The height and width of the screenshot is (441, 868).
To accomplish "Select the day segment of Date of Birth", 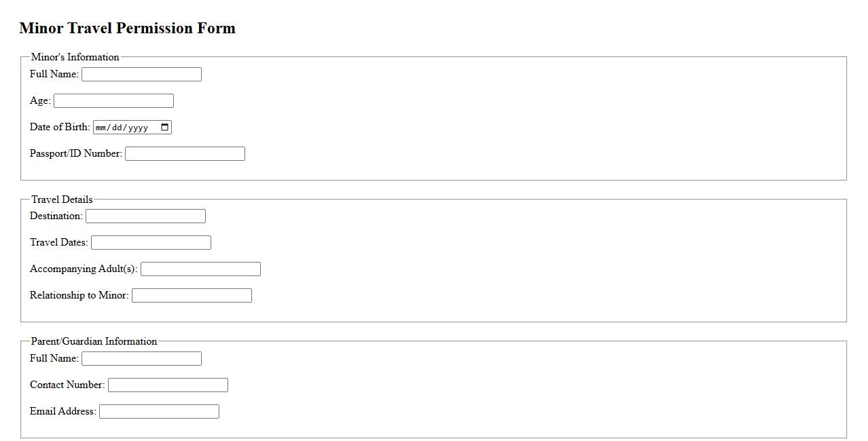I will click(x=117, y=128).
